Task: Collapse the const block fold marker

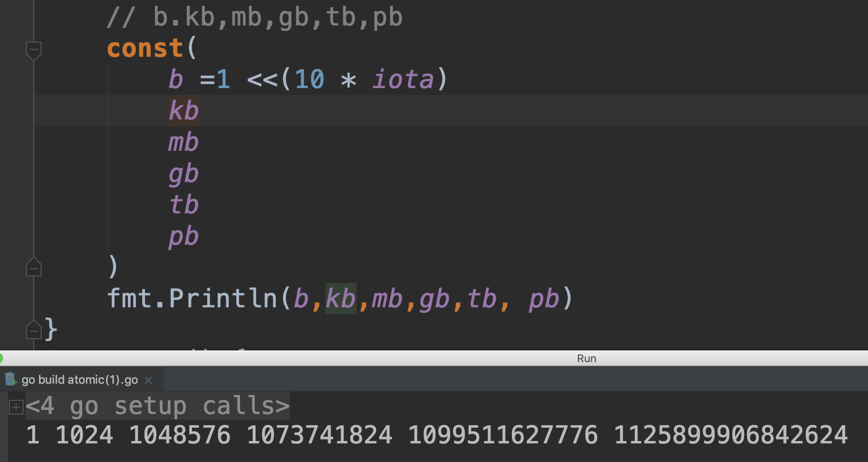Action: pos(33,50)
